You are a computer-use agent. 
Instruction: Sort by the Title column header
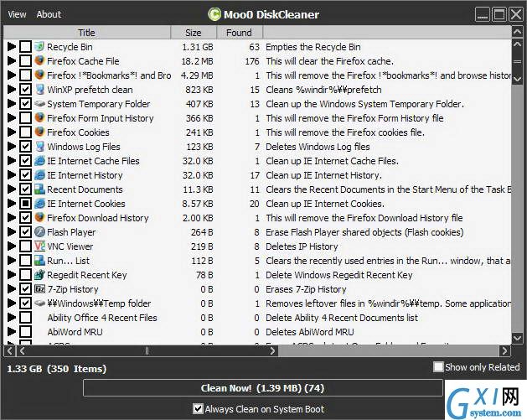(86, 33)
